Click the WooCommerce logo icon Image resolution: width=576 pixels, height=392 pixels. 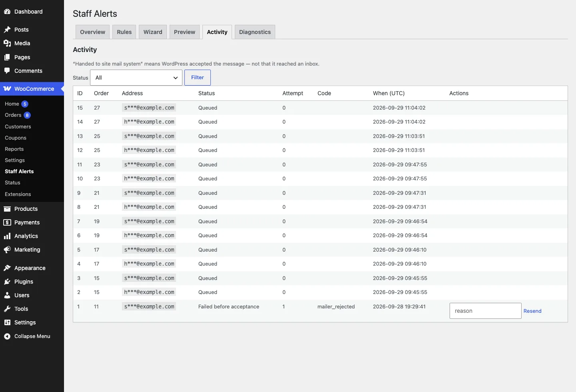tap(7, 89)
